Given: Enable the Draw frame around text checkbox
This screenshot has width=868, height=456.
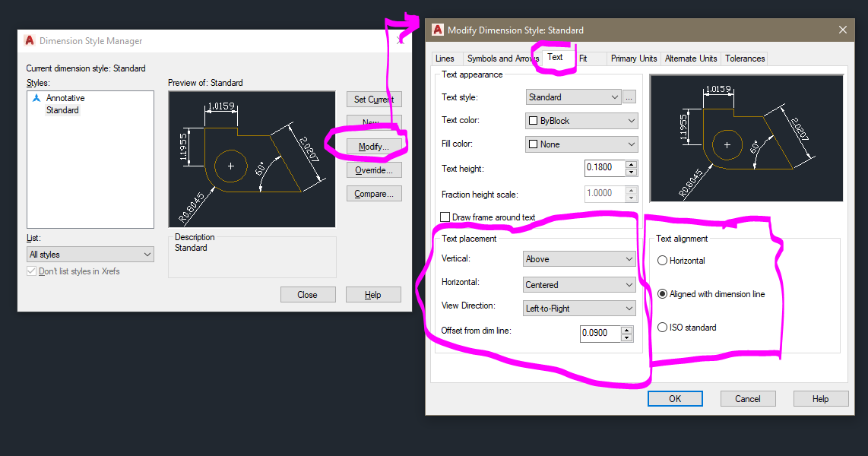Looking at the screenshot, I should pos(444,217).
